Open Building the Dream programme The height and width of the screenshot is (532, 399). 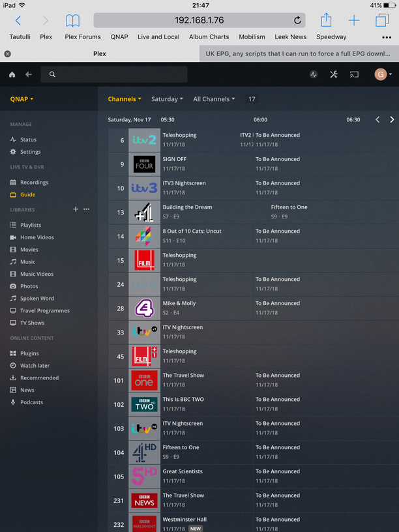tap(187, 207)
